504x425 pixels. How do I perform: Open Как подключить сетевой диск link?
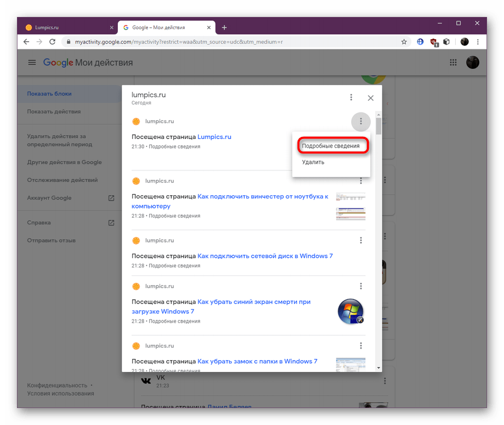point(265,256)
